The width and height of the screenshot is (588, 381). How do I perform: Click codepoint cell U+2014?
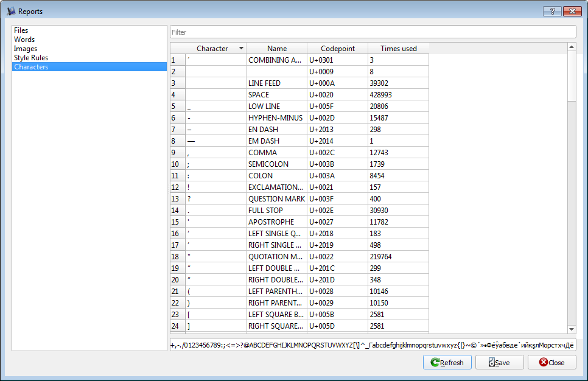coord(337,141)
